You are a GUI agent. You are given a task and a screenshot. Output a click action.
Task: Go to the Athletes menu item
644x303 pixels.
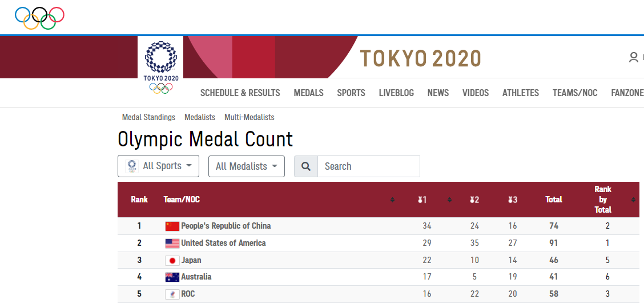coord(520,93)
